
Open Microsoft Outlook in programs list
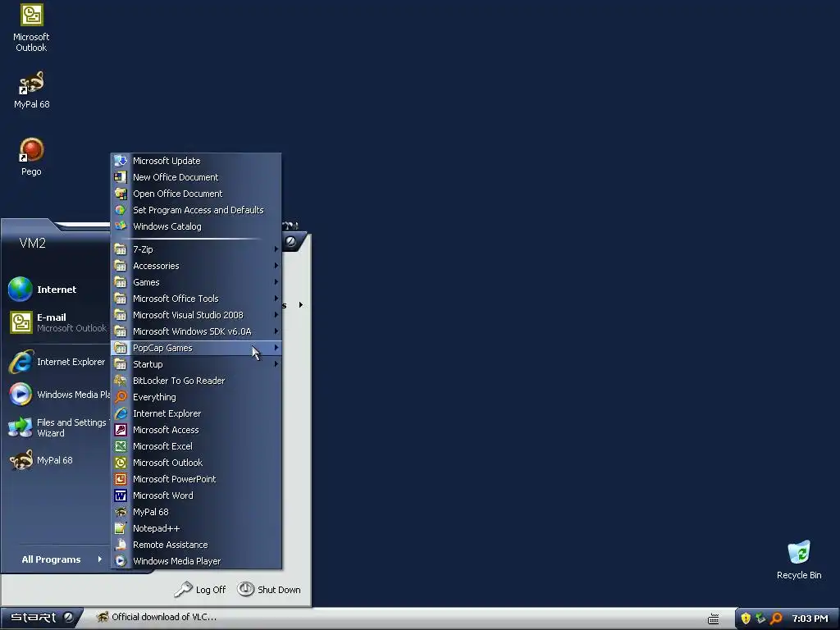(x=195, y=463)
